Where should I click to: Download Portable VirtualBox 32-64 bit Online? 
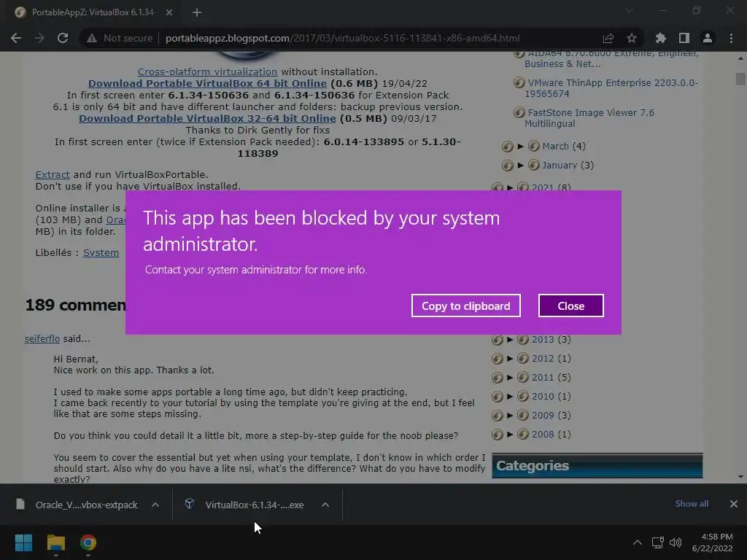point(207,118)
